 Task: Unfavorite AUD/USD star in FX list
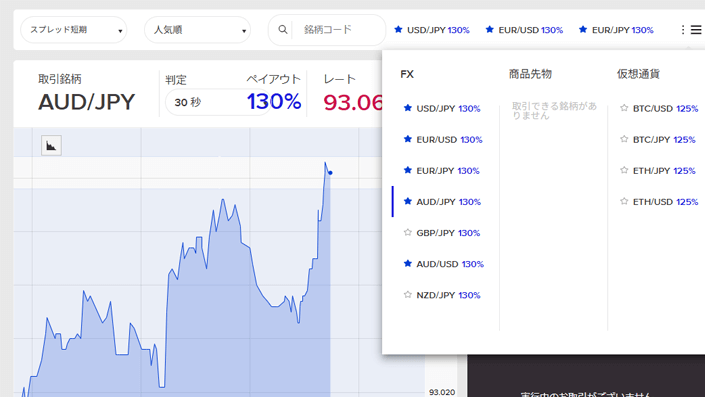(x=407, y=263)
